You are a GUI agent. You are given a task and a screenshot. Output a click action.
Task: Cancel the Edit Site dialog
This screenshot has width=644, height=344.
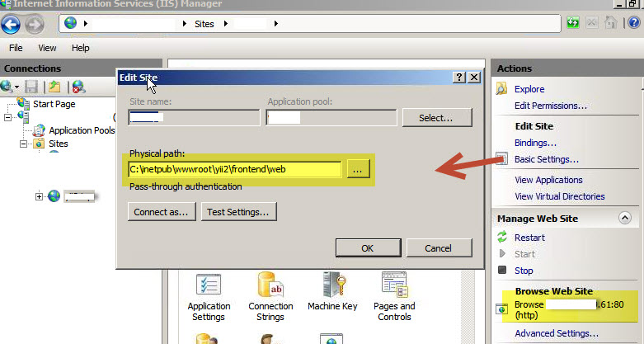click(x=439, y=248)
